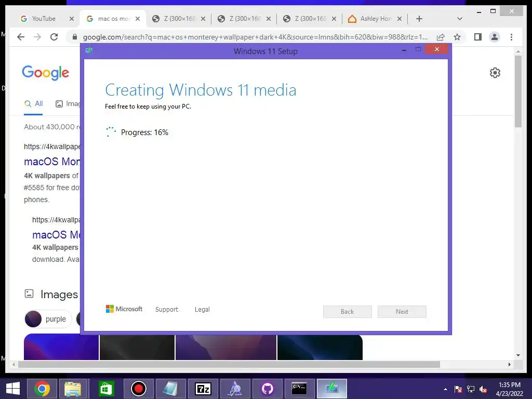View site information lock icon
The width and height of the screenshot is (532, 399).
pyautogui.click(x=75, y=37)
